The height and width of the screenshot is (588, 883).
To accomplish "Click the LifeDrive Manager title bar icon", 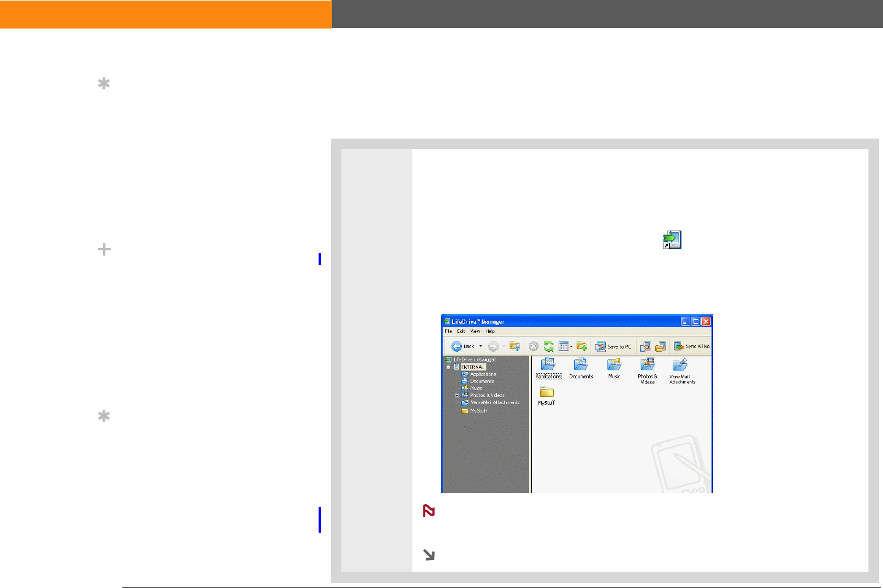I will coord(447,321).
